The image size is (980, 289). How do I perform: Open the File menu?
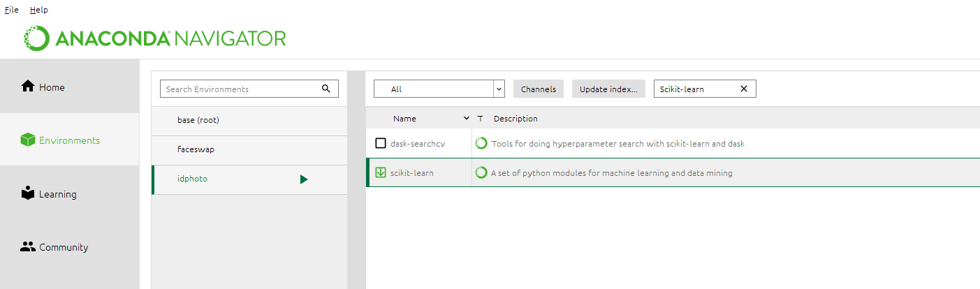pyautogui.click(x=12, y=10)
